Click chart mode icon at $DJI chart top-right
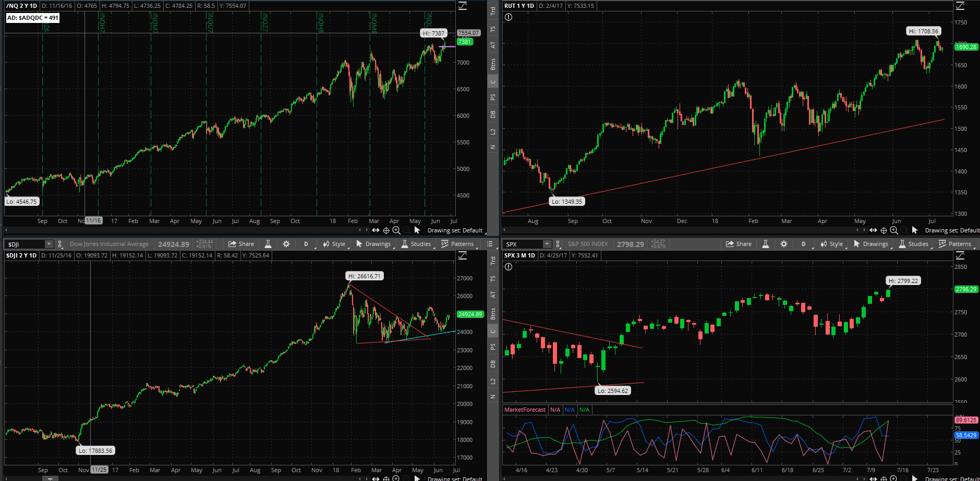This screenshot has height=481, width=980. click(463, 255)
